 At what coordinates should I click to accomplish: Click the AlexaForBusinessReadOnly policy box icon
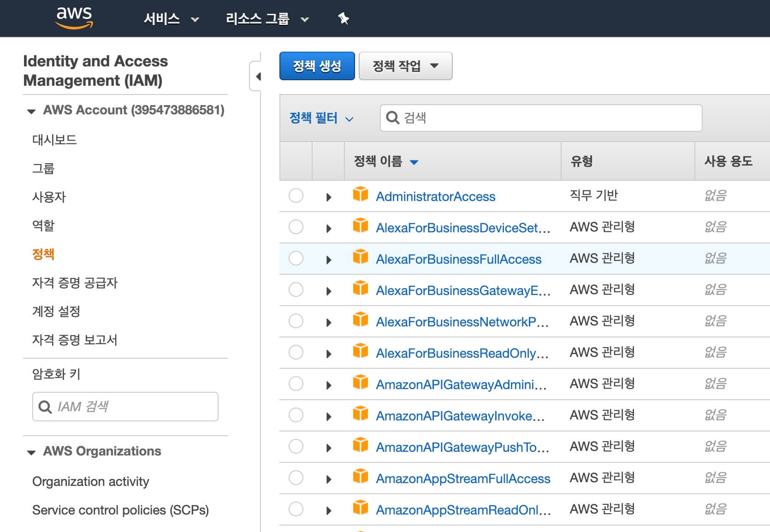coord(361,351)
